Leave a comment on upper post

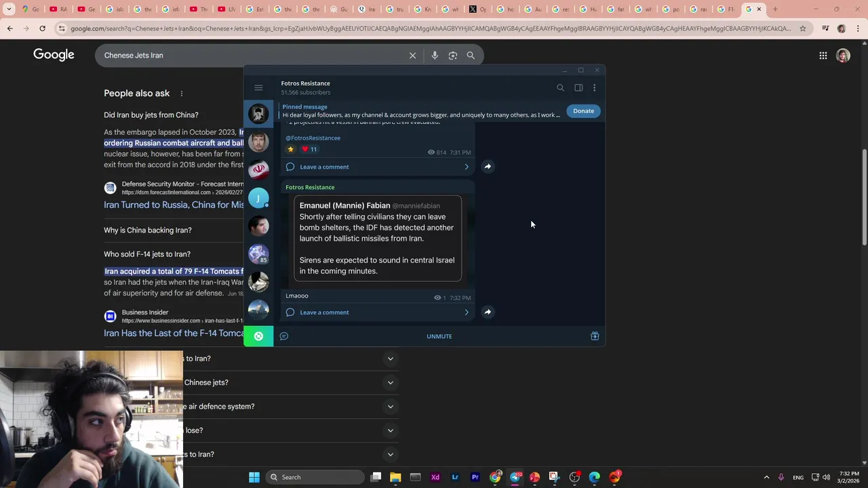click(x=377, y=167)
